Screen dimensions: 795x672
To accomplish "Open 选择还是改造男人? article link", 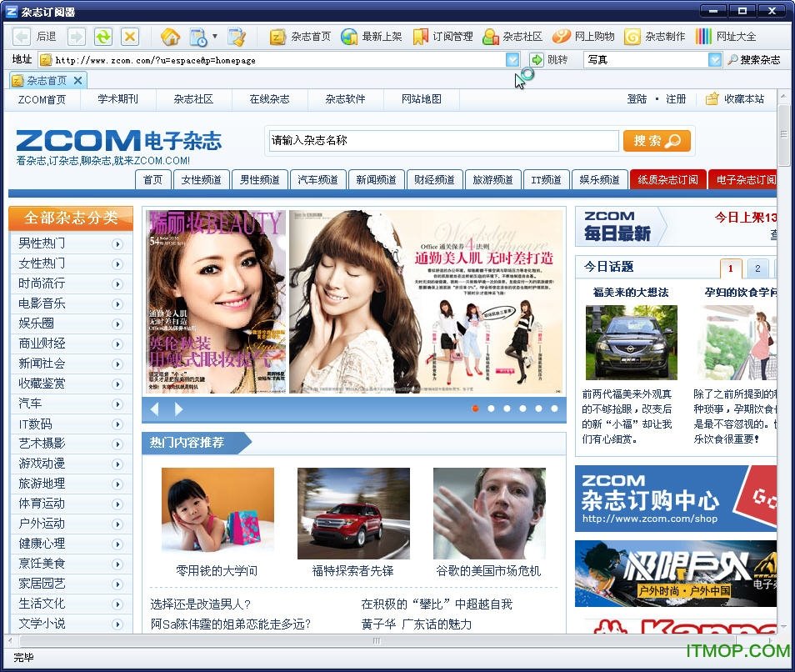I will tap(201, 604).
